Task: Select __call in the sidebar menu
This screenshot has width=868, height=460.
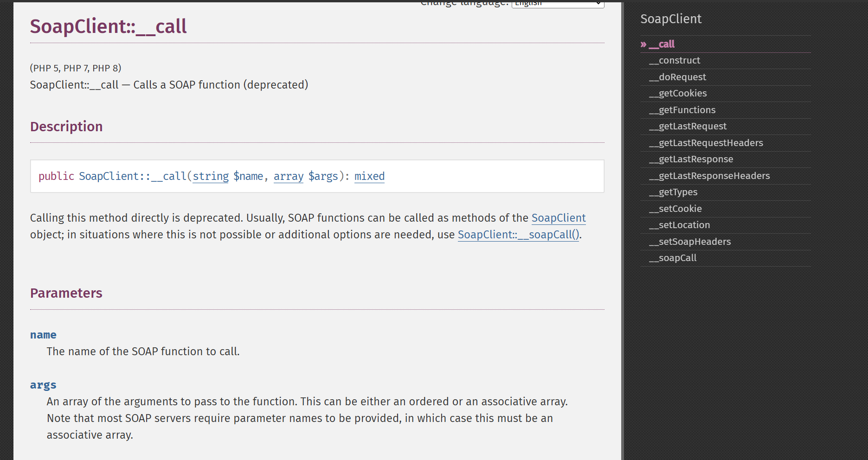Action: (x=662, y=44)
